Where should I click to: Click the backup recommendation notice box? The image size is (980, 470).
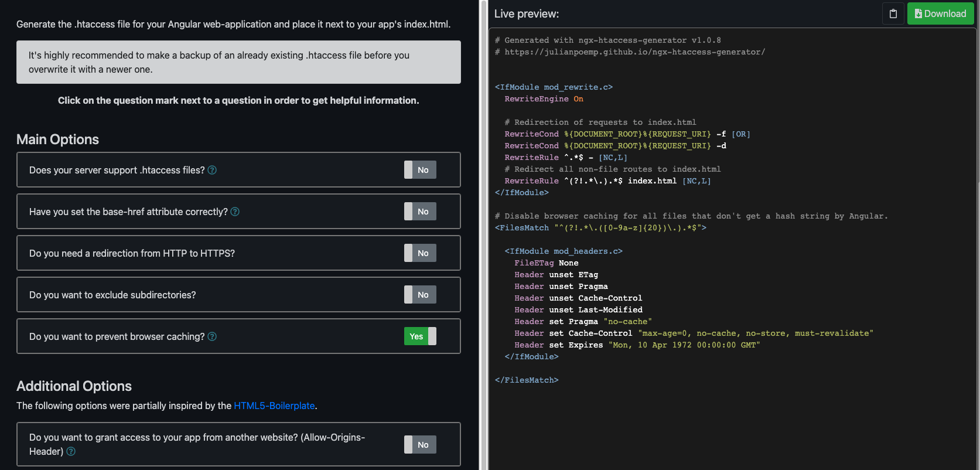pos(238,62)
